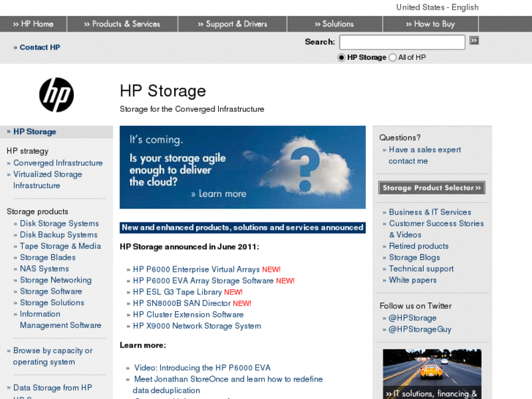Open the HP Home menu item
This screenshot has height=399, width=532.
(33, 24)
